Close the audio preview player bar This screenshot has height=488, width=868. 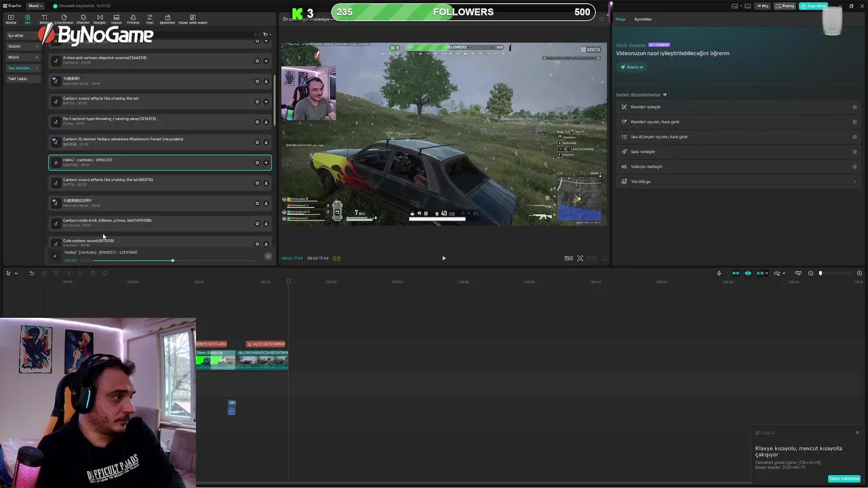[268, 256]
